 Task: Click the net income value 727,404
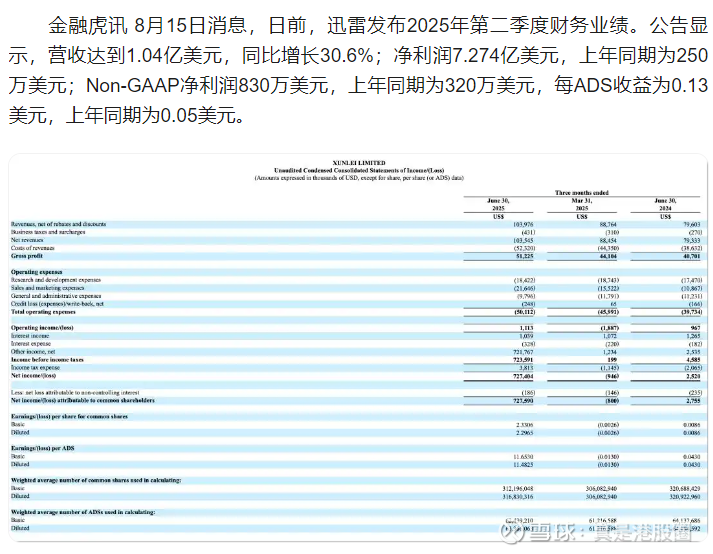tap(523, 376)
